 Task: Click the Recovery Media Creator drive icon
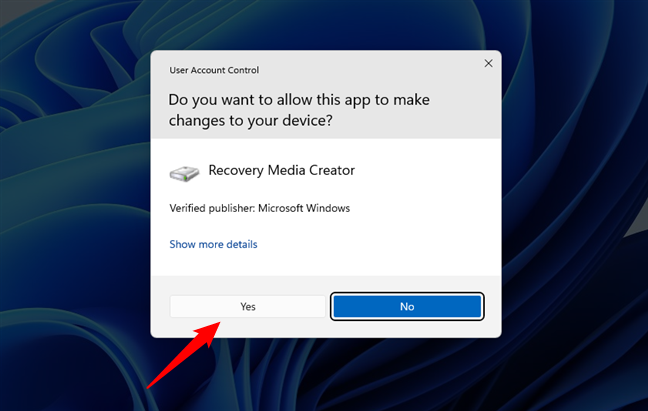click(184, 173)
